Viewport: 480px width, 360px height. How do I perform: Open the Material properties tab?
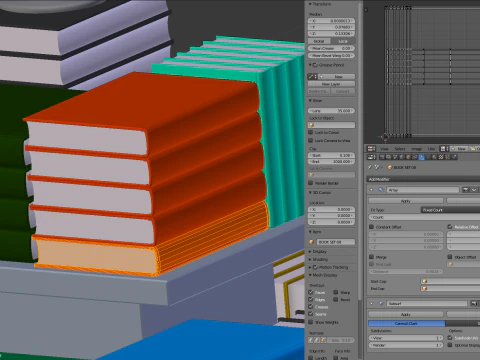(x=434, y=157)
